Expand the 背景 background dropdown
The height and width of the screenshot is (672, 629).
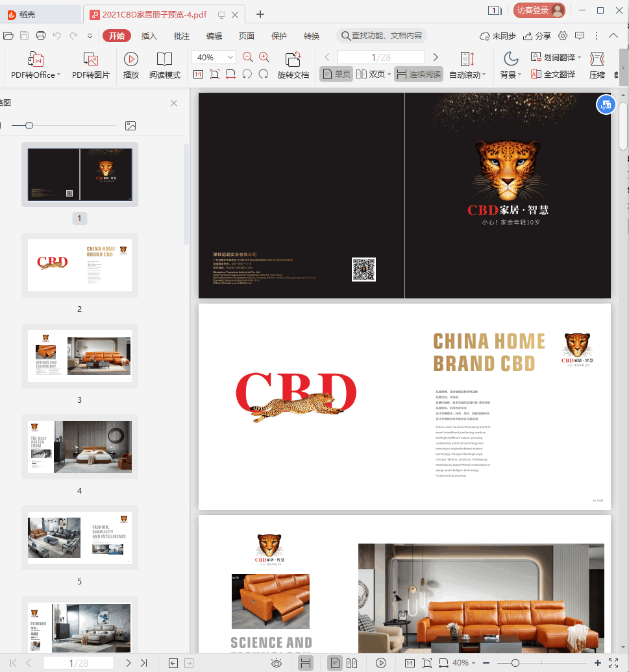click(x=519, y=75)
